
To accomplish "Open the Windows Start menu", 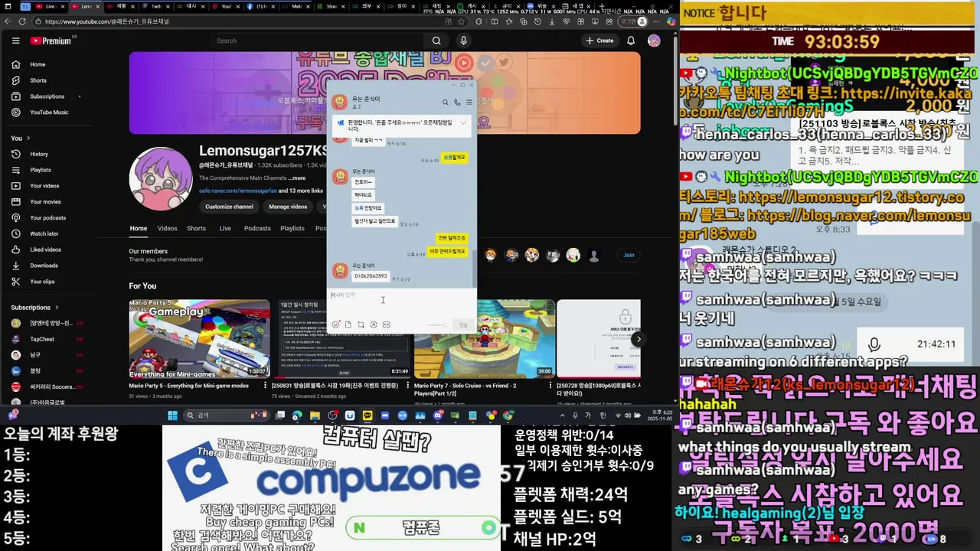I will click(x=172, y=416).
